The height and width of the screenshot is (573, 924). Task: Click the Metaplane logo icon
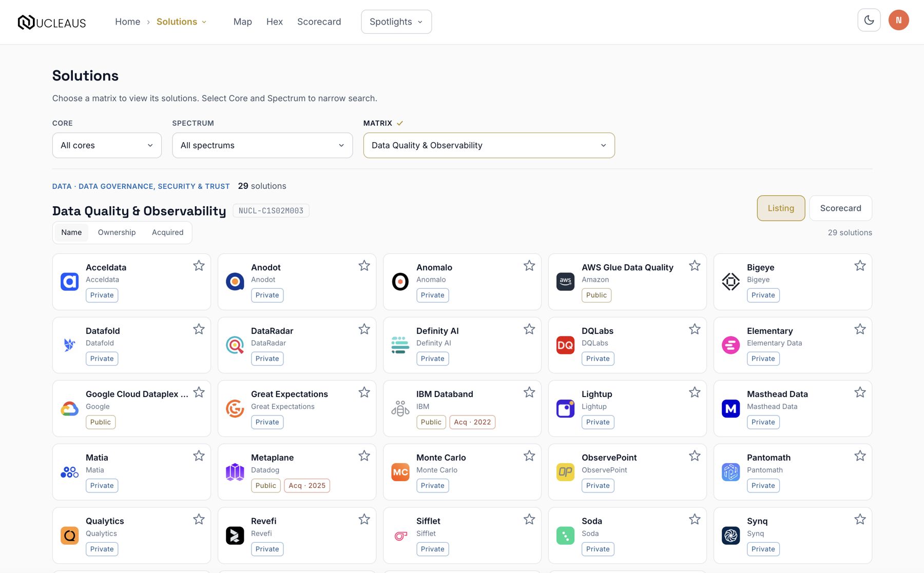[235, 472]
